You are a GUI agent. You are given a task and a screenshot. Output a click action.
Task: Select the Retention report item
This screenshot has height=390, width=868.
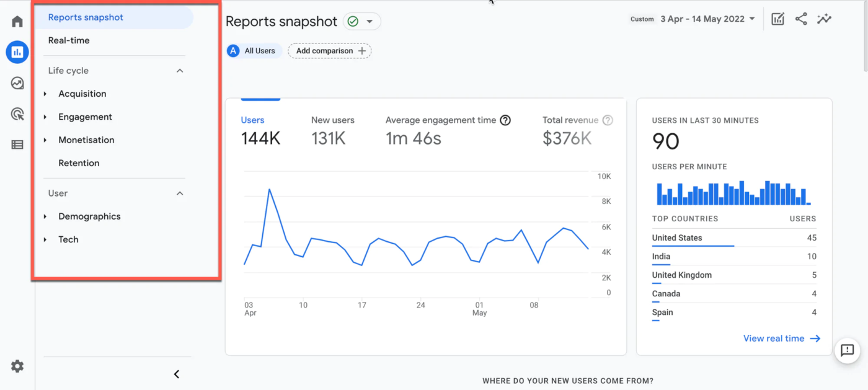tap(79, 163)
